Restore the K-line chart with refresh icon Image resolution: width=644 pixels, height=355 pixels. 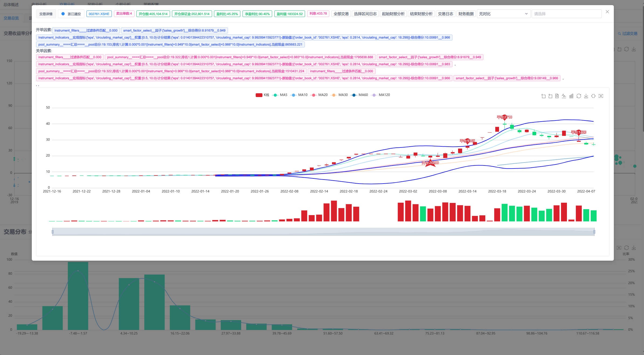(579, 96)
